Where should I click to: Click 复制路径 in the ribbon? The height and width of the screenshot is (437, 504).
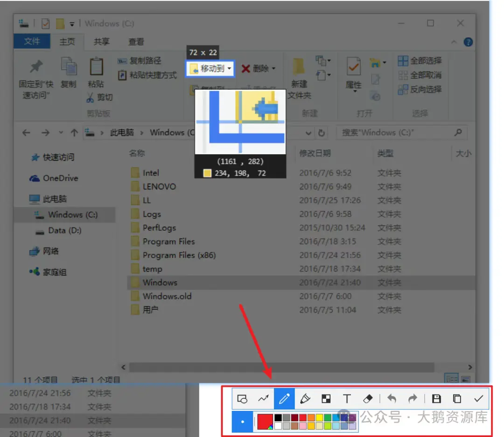pos(139,61)
